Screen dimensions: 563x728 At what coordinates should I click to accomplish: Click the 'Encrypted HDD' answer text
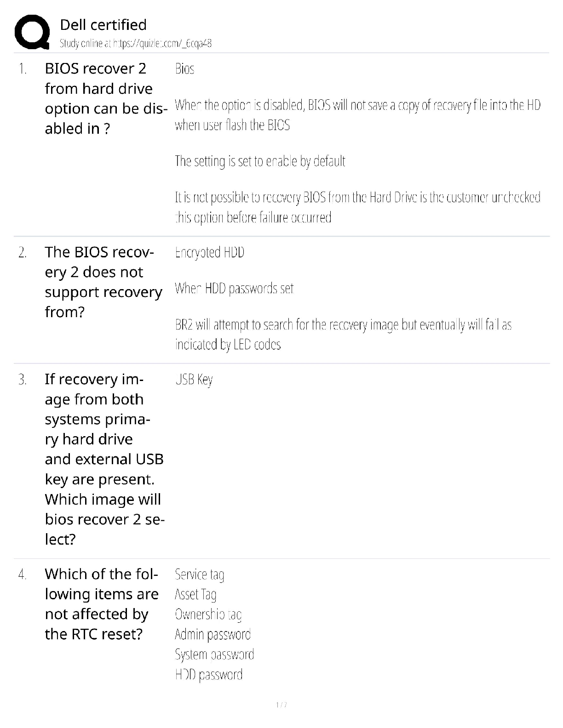[209, 252]
